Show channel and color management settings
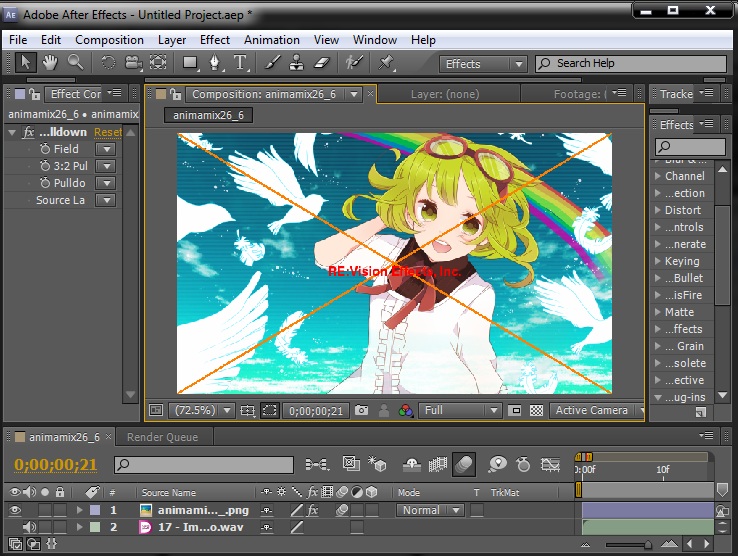The height and width of the screenshot is (556, 738). (405, 411)
